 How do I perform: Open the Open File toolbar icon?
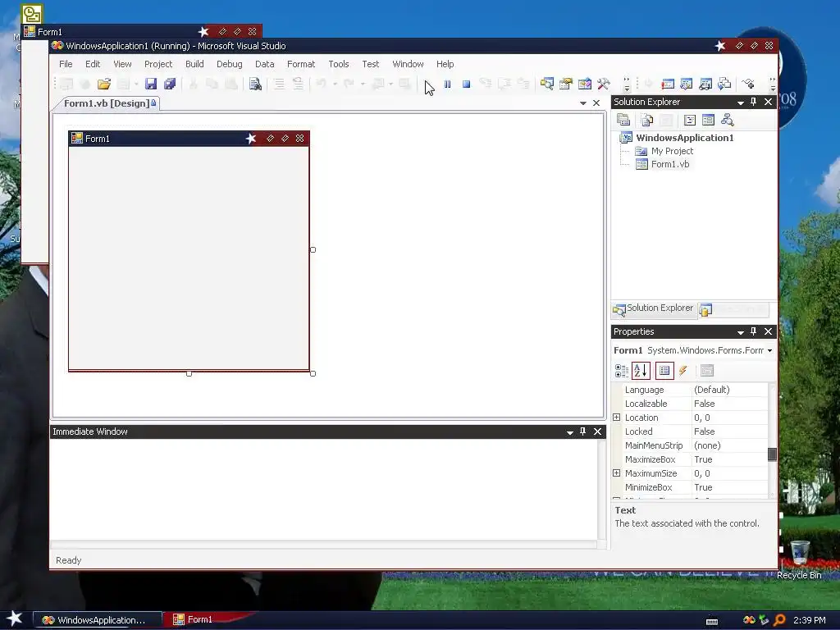click(x=104, y=84)
